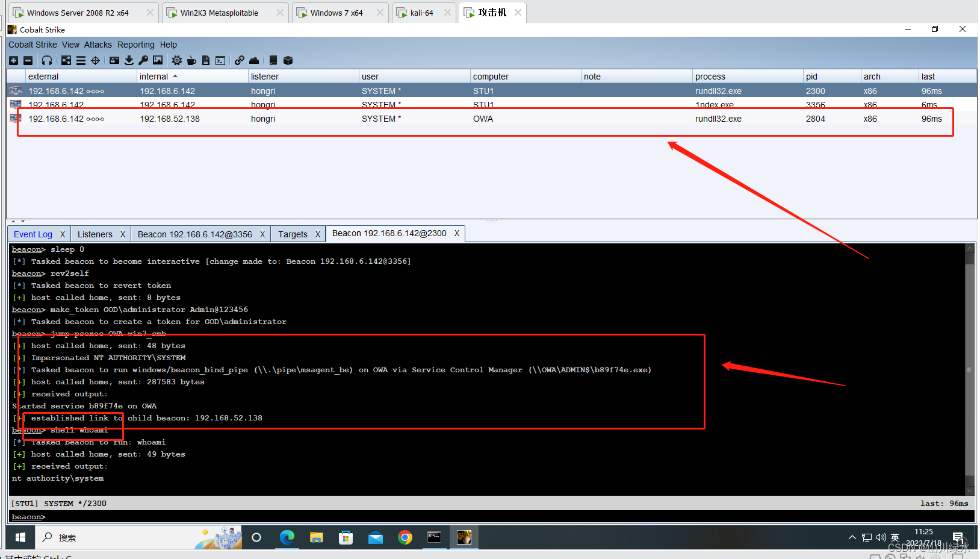Switch to the Beacon 192.168.6.142@3356 tab
980x559 pixels.
(195, 234)
